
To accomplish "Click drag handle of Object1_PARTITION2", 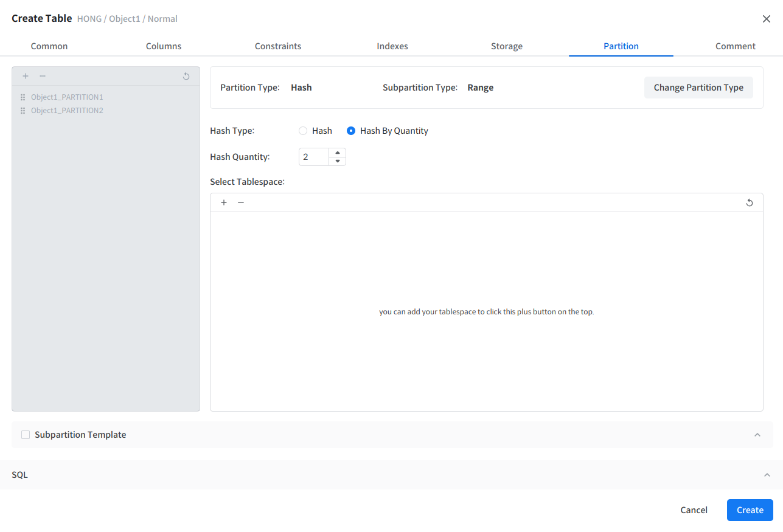I will pos(23,111).
